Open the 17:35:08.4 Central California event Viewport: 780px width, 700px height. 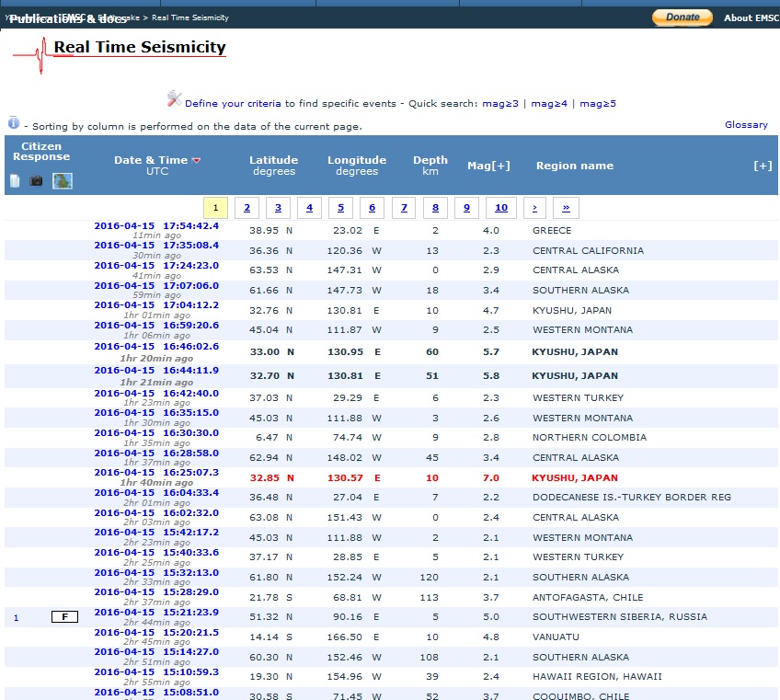[156, 246]
